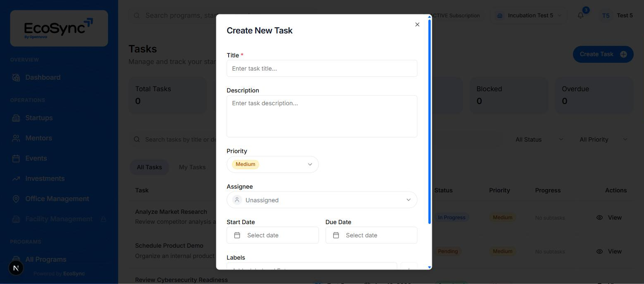Click the Due Date calendar icon
644x284 pixels.
pyautogui.click(x=336, y=235)
